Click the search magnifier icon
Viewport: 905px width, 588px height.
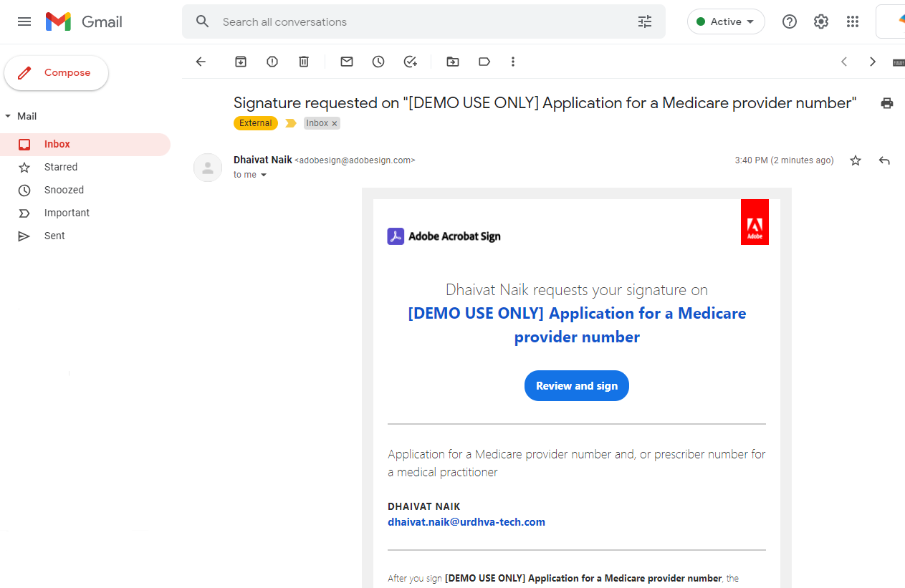click(203, 21)
